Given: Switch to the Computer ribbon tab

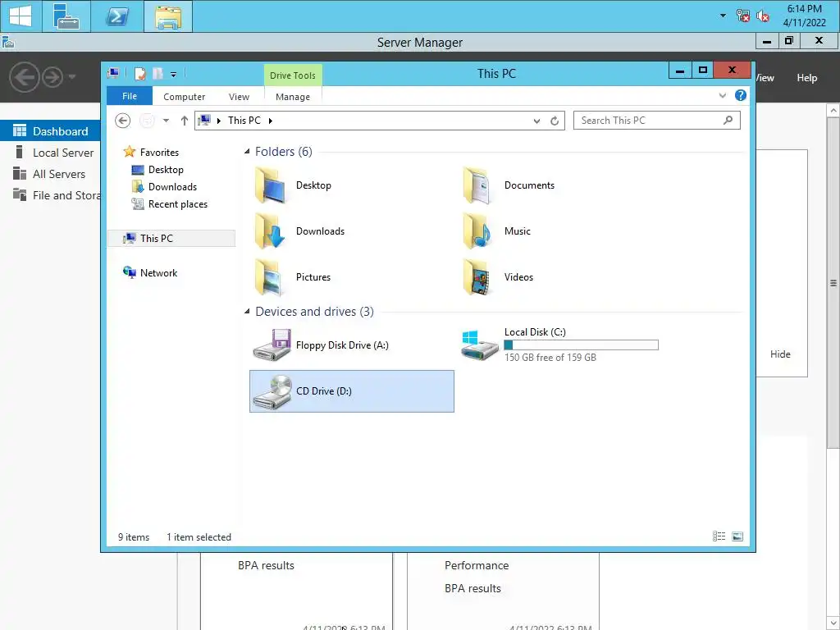Looking at the screenshot, I should coord(184,97).
